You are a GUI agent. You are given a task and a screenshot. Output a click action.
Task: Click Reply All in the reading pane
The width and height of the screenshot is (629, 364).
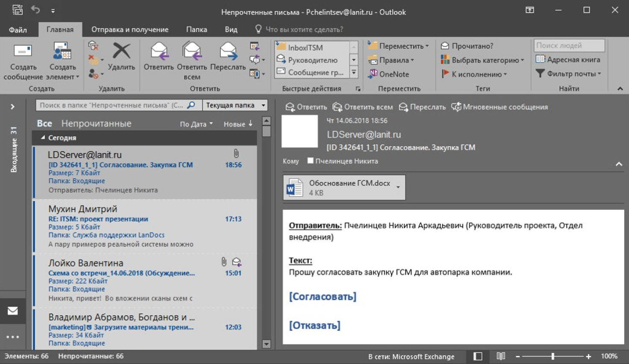pyautogui.click(x=363, y=107)
